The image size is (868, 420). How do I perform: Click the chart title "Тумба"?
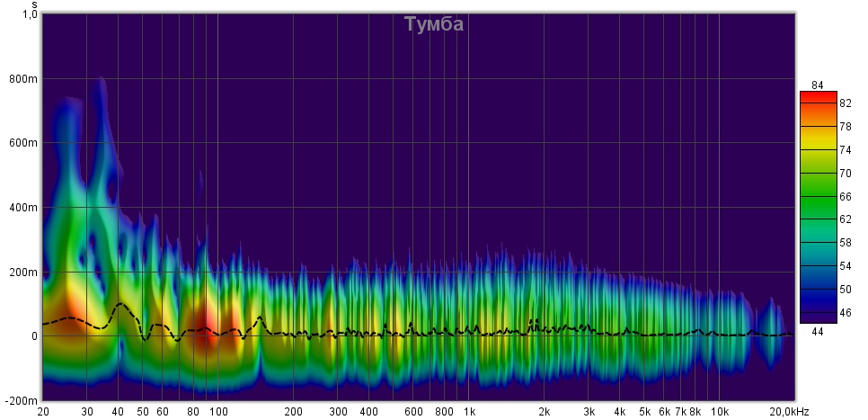[434, 24]
